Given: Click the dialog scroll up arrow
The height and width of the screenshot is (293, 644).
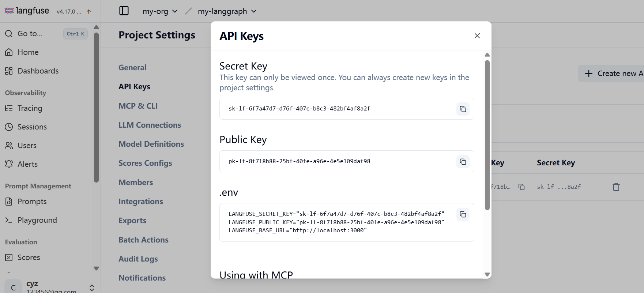Looking at the screenshot, I should point(487,55).
